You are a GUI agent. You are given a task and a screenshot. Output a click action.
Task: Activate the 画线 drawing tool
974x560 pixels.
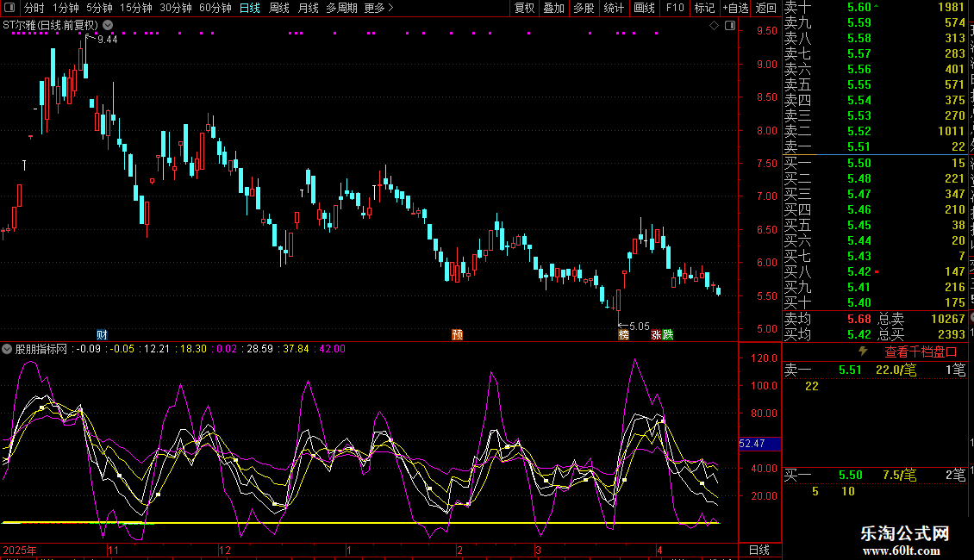(x=644, y=8)
